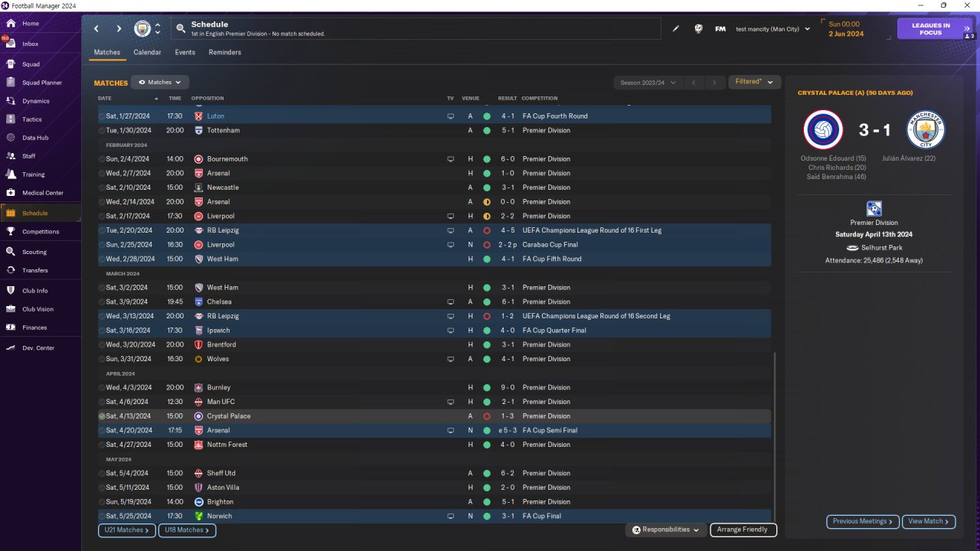Switch to the Reminders tab

tap(224, 53)
